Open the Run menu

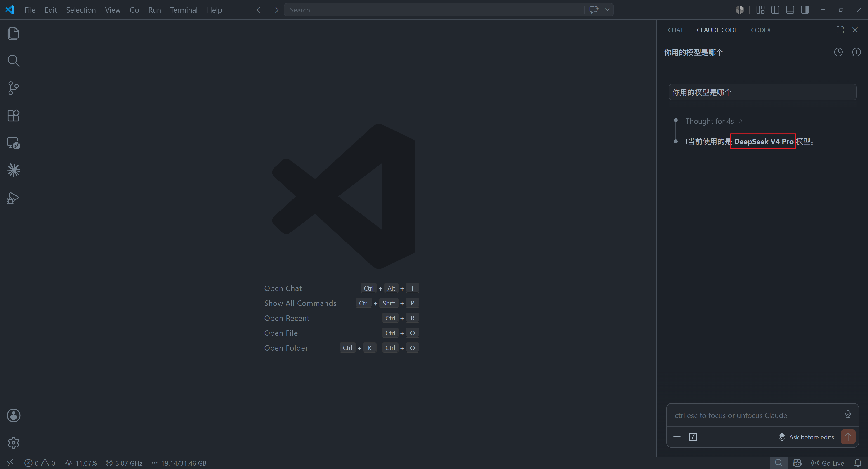point(155,10)
